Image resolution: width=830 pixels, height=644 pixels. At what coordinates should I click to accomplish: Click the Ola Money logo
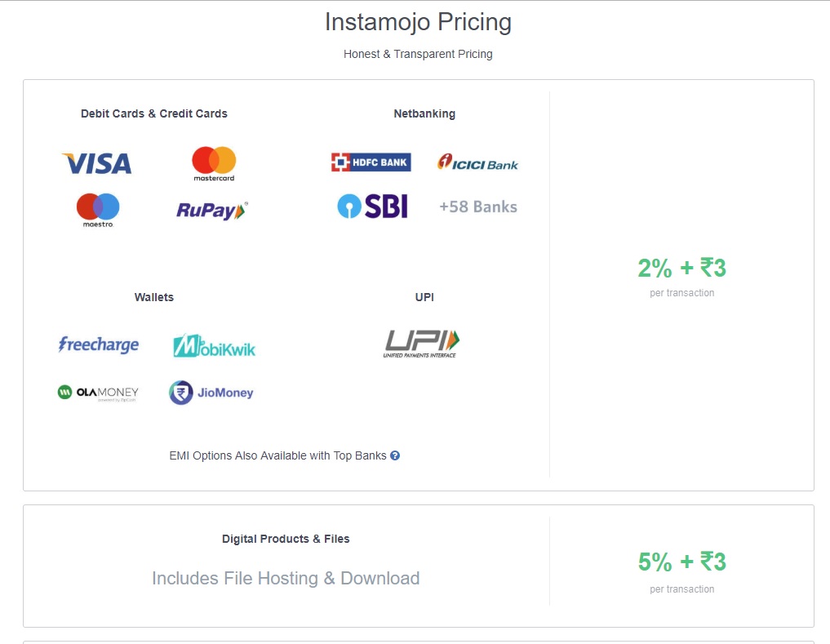point(98,393)
